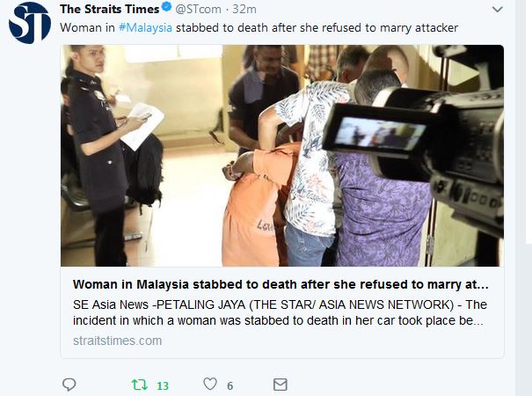Open the 32m timestamp link

coord(244,9)
